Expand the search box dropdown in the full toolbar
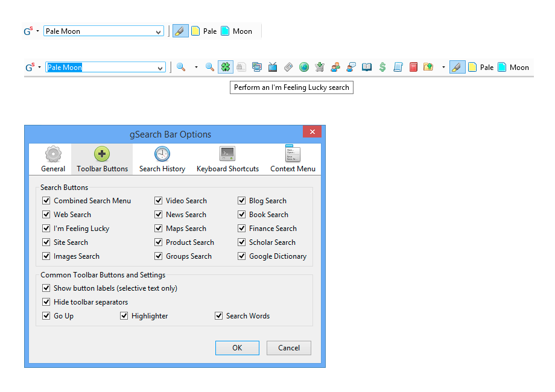The width and height of the screenshot is (555, 392). click(x=160, y=68)
